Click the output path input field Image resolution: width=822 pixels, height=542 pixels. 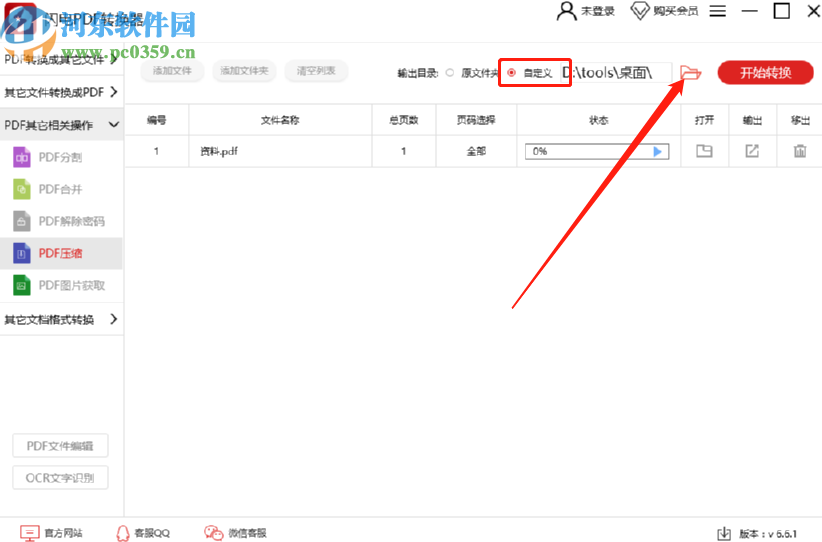[x=616, y=73]
